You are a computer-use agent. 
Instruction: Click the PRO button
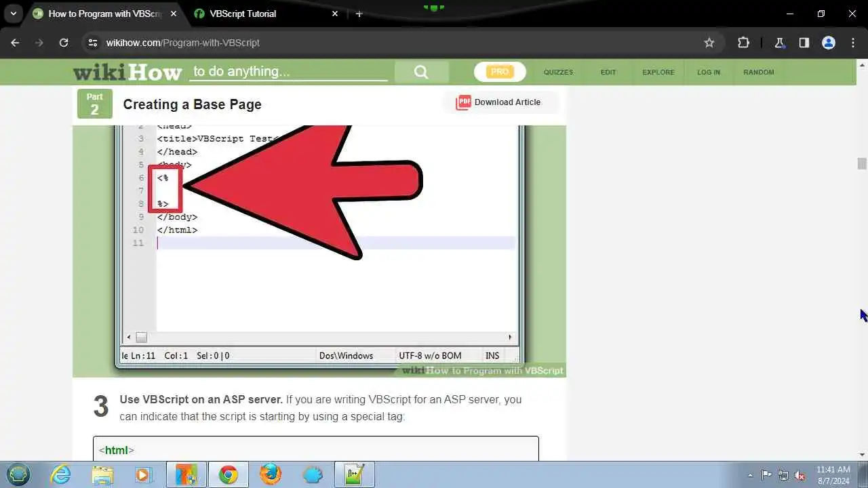500,72
